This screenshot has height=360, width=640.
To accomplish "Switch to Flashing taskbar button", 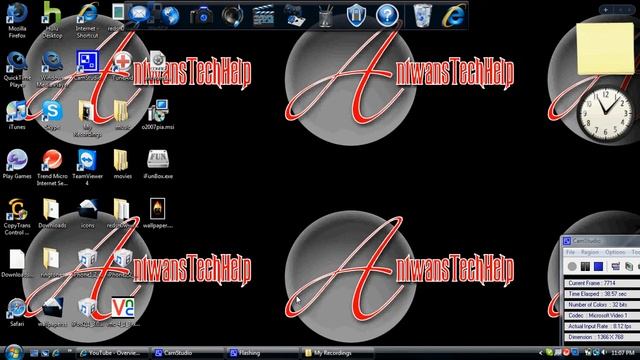I will pyautogui.click(x=262, y=353).
